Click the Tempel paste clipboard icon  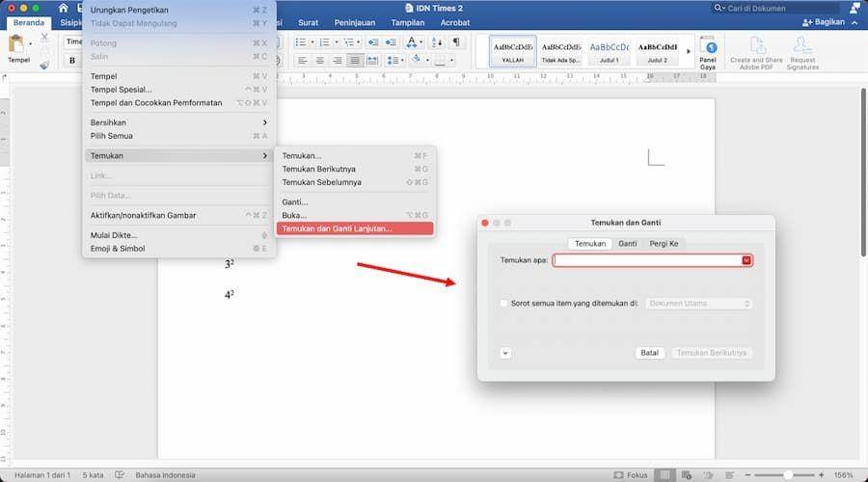pos(16,44)
